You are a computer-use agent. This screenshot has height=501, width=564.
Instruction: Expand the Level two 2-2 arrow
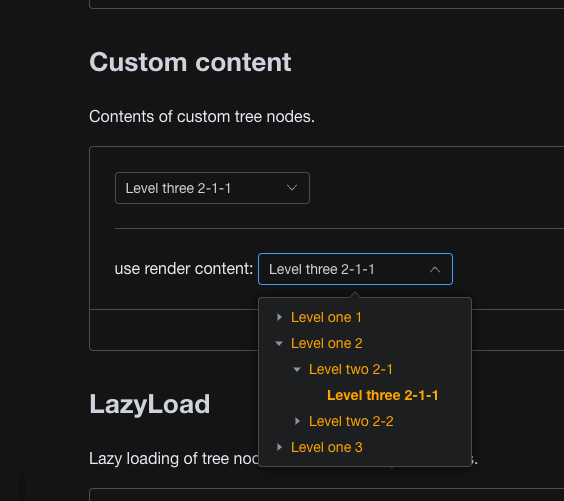[297, 421]
